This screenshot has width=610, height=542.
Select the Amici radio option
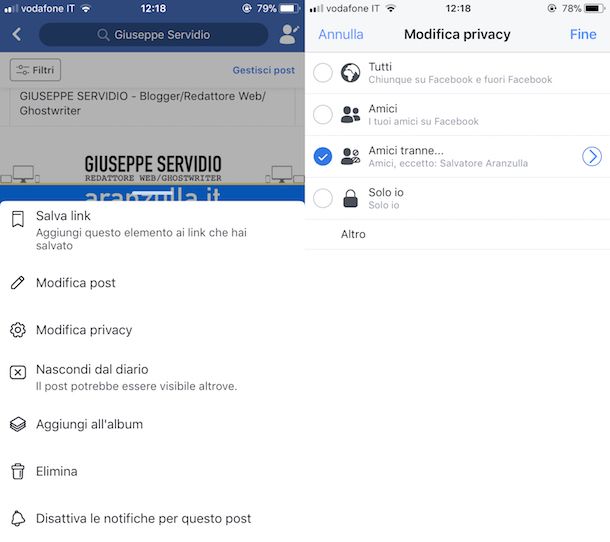[x=323, y=114]
